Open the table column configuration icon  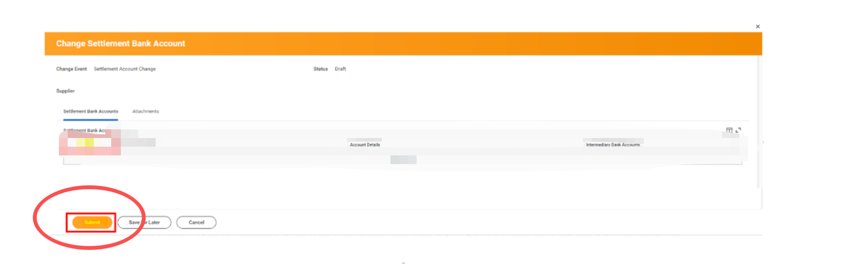[729, 130]
